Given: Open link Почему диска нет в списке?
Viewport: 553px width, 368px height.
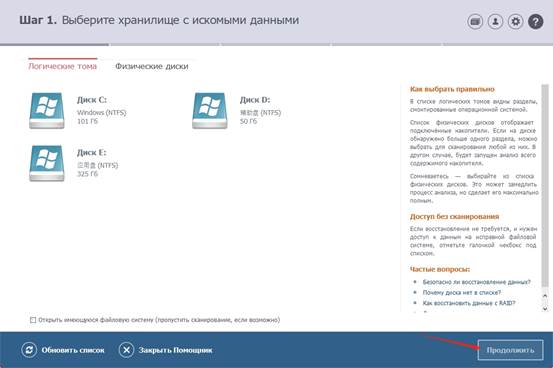Looking at the screenshot, I should [x=462, y=292].
